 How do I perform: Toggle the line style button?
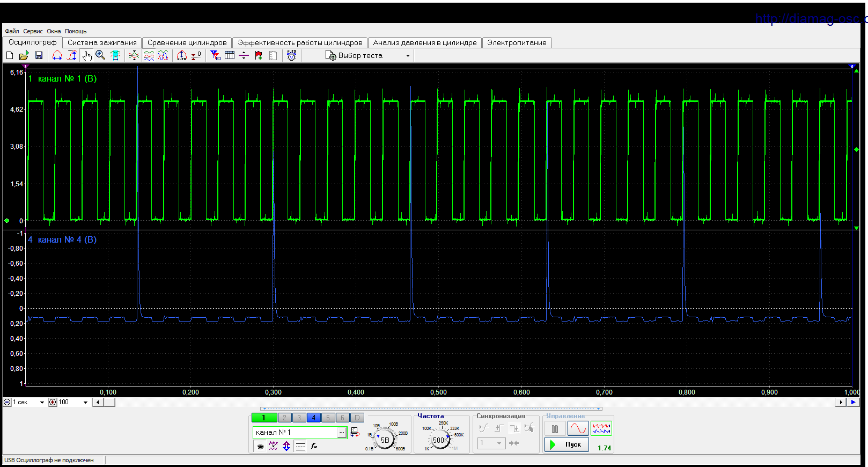click(x=300, y=446)
